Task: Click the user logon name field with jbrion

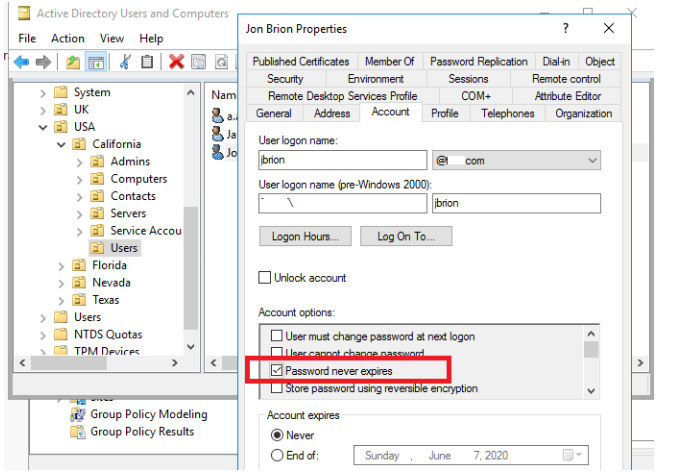Action: (x=343, y=160)
